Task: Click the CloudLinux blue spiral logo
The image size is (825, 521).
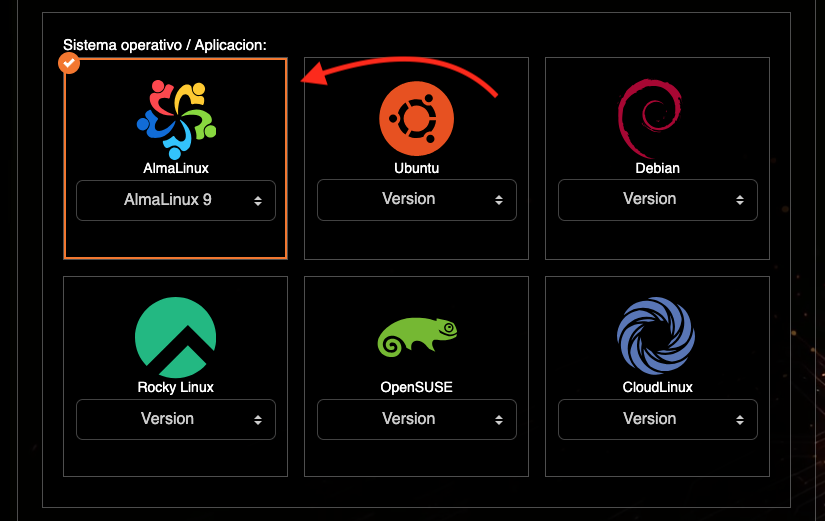Action: [656, 337]
